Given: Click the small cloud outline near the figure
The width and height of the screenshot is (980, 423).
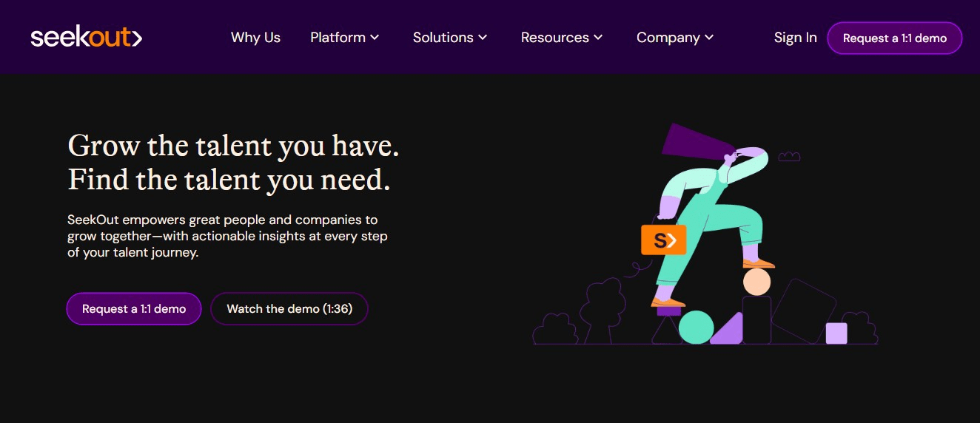Looking at the screenshot, I should tap(789, 156).
